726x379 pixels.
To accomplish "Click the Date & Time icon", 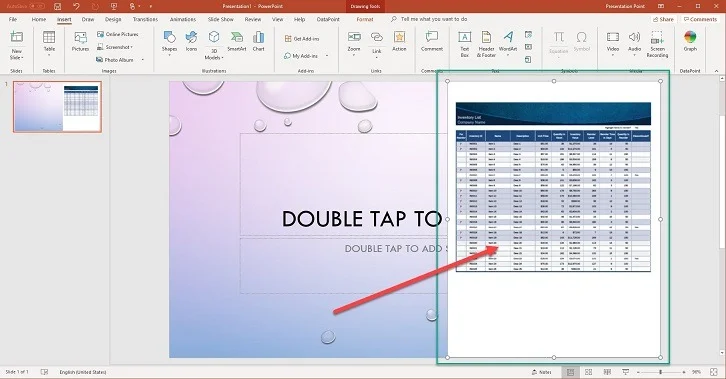I will point(528,34).
